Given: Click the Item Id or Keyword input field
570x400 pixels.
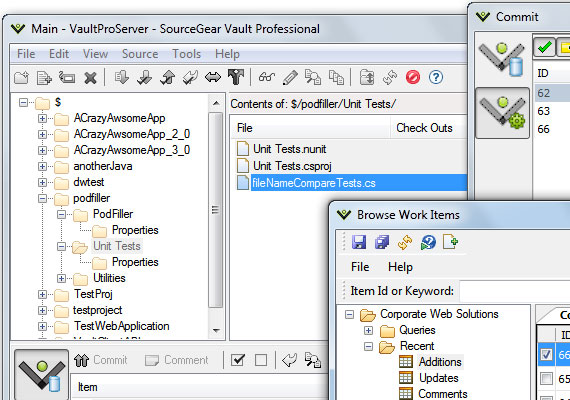Looking at the screenshot, I should point(515,291).
